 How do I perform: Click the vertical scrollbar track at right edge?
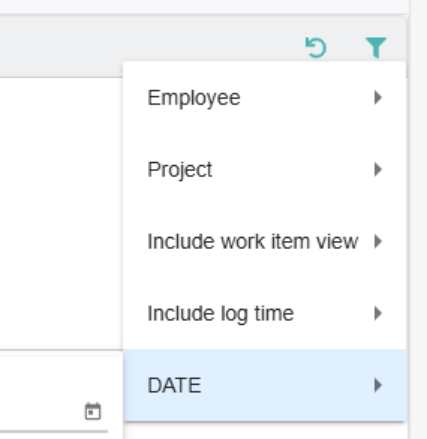418,219
